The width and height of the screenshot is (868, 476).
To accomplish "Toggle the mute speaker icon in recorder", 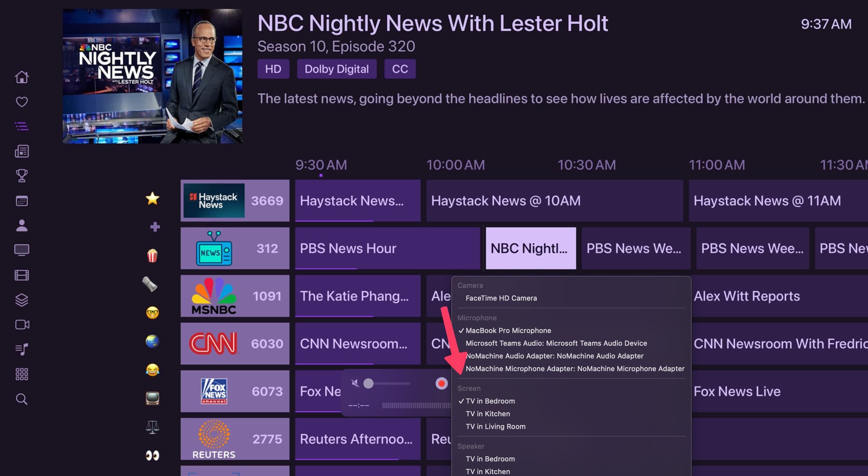I will pyautogui.click(x=355, y=383).
